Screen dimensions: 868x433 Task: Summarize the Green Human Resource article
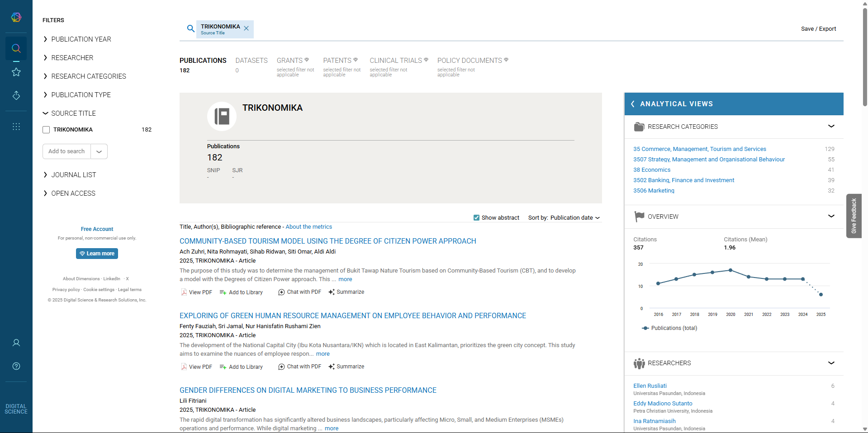coord(346,367)
